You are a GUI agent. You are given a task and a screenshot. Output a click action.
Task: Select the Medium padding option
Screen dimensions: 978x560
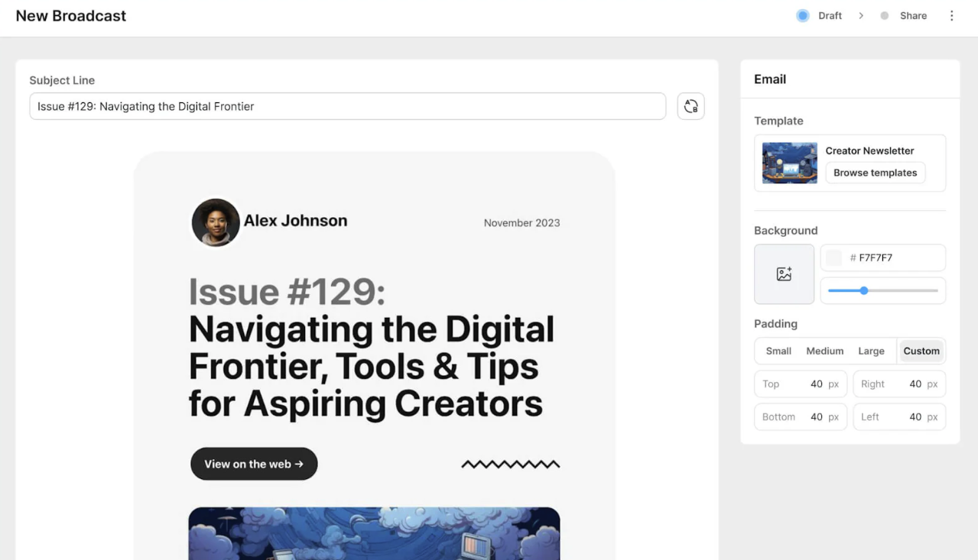point(824,351)
